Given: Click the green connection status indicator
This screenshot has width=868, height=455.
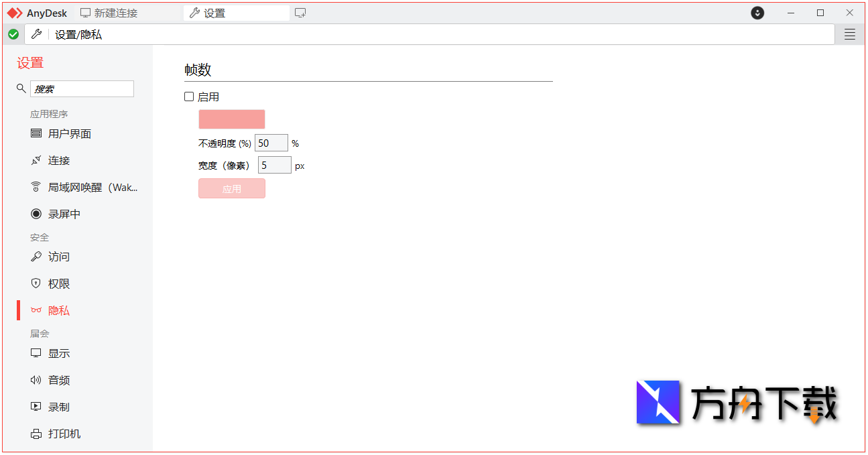Looking at the screenshot, I should coord(13,34).
